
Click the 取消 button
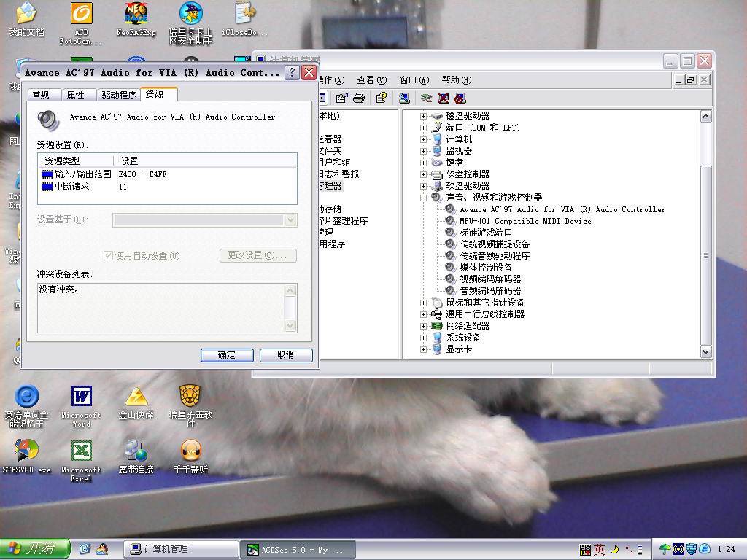click(x=286, y=355)
